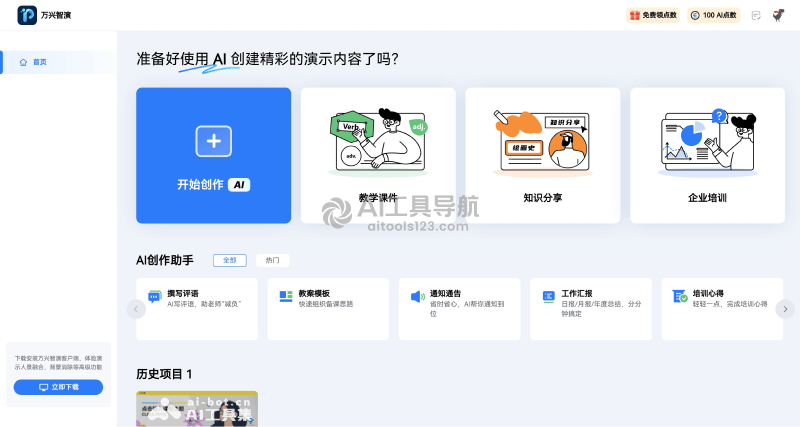Click the 历史项目 1 heading
800x427 pixels.
[164, 374]
